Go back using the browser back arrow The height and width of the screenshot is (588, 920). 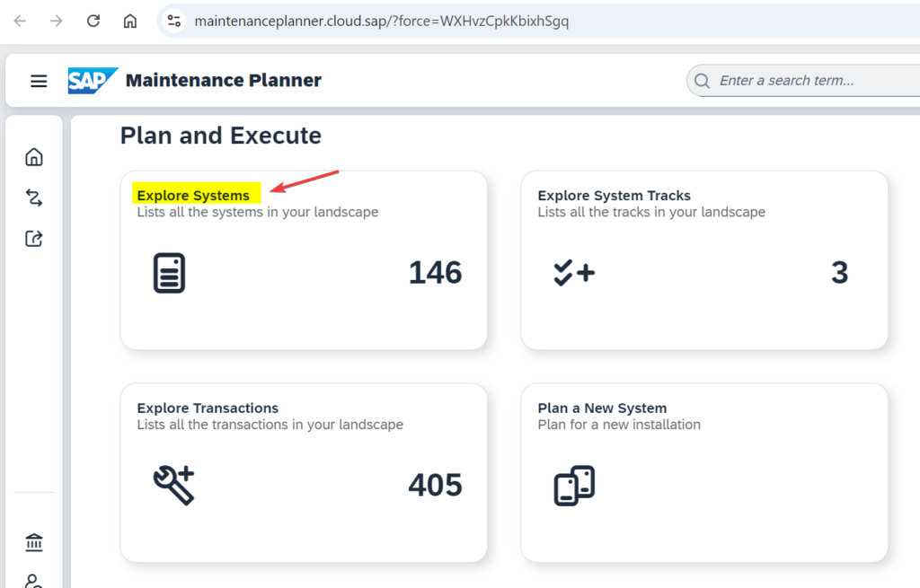tap(20, 22)
